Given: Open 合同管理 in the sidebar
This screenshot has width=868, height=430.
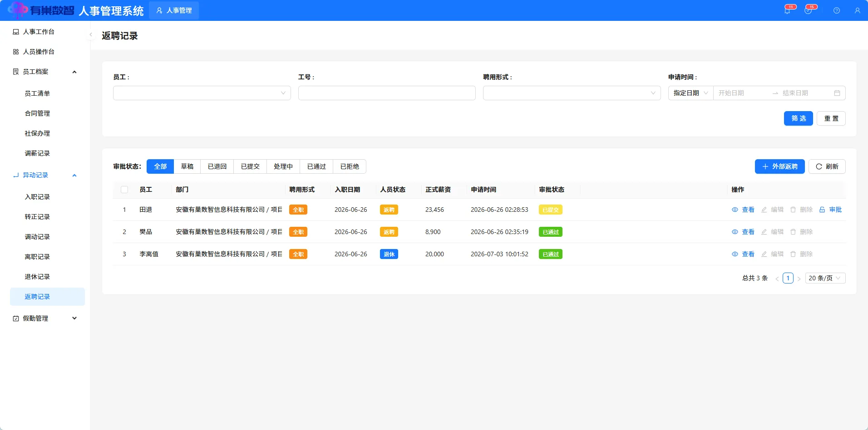Looking at the screenshot, I should (37, 113).
